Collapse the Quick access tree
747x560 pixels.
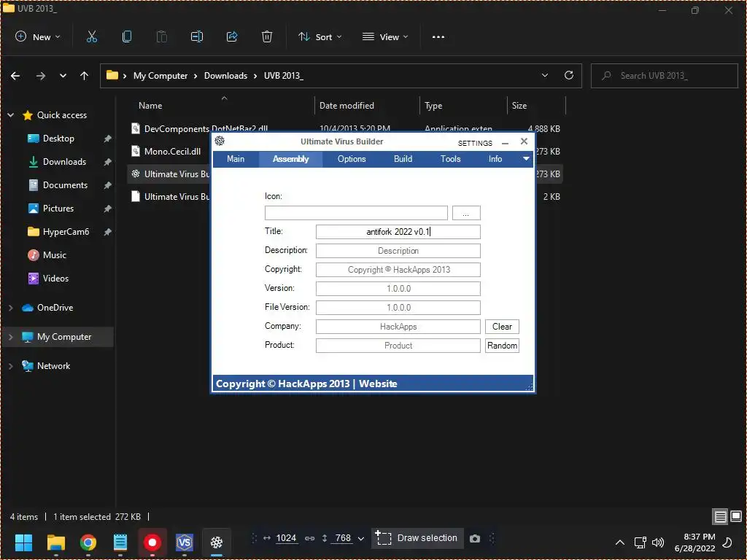pos(10,114)
